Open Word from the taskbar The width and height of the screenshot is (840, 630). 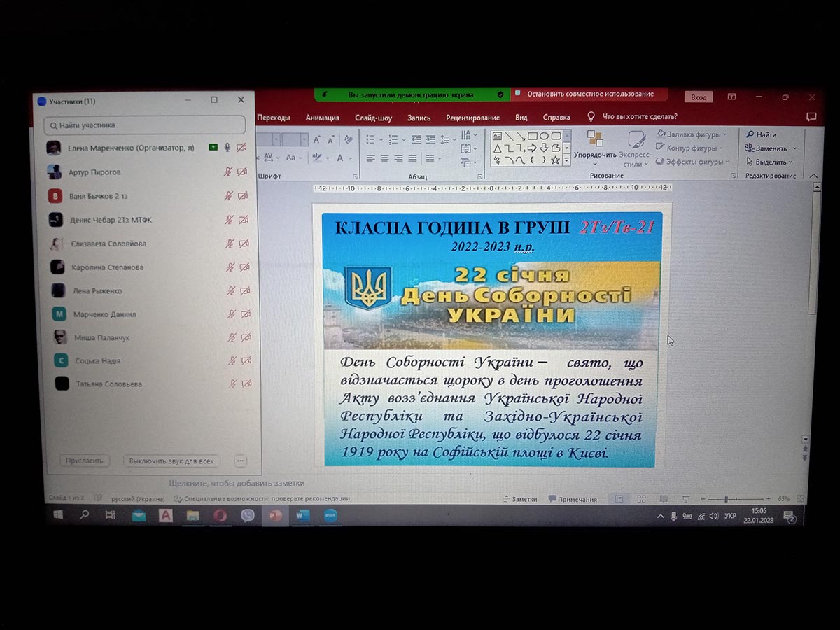(x=302, y=516)
